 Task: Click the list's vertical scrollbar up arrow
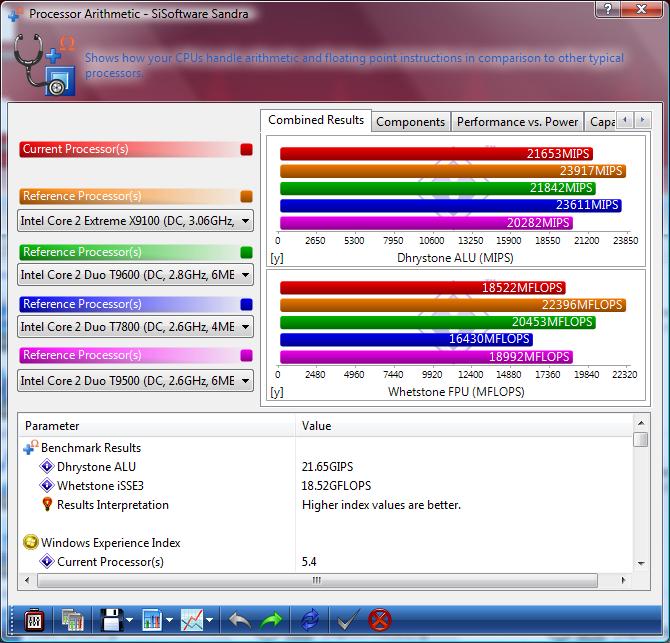tap(641, 423)
